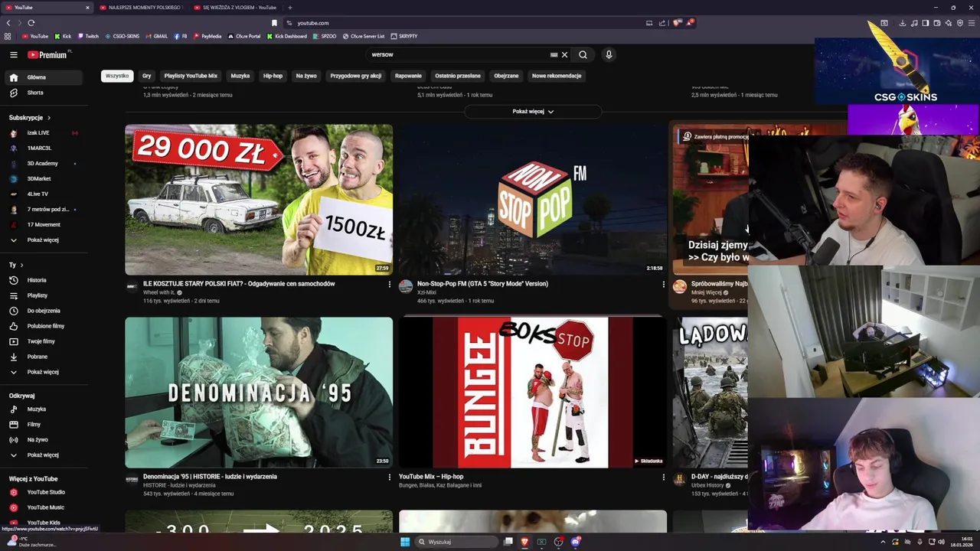Select the Gry filter chip
980x551 pixels.
click(x=146, y=76)
